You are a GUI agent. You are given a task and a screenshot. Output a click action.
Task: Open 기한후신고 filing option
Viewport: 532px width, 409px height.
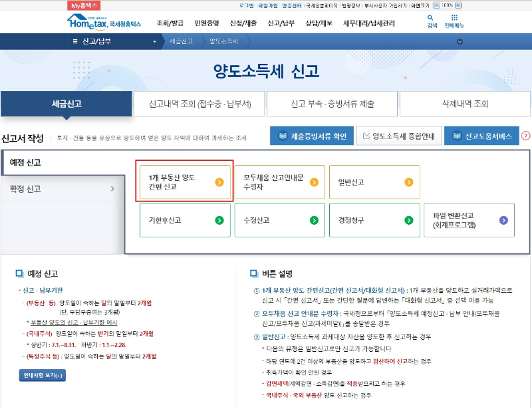coord(185,219)
